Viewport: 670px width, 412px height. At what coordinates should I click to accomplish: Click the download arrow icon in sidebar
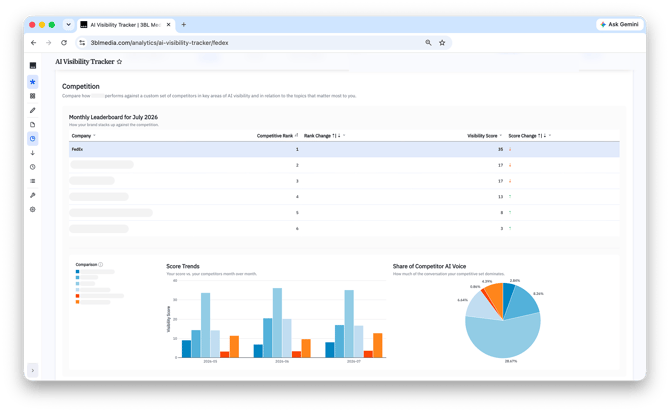coord(32,153)
